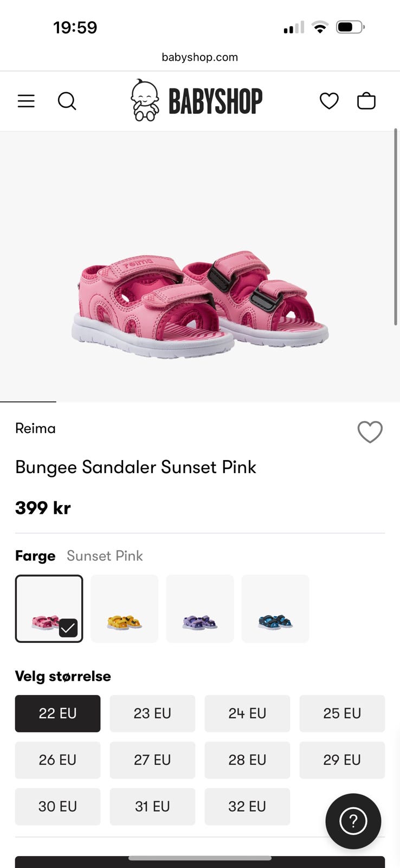400x868 pixels.
Task: Tap the babyshop.com address bar
Action: pyautogui.click(x=200, y=57)
